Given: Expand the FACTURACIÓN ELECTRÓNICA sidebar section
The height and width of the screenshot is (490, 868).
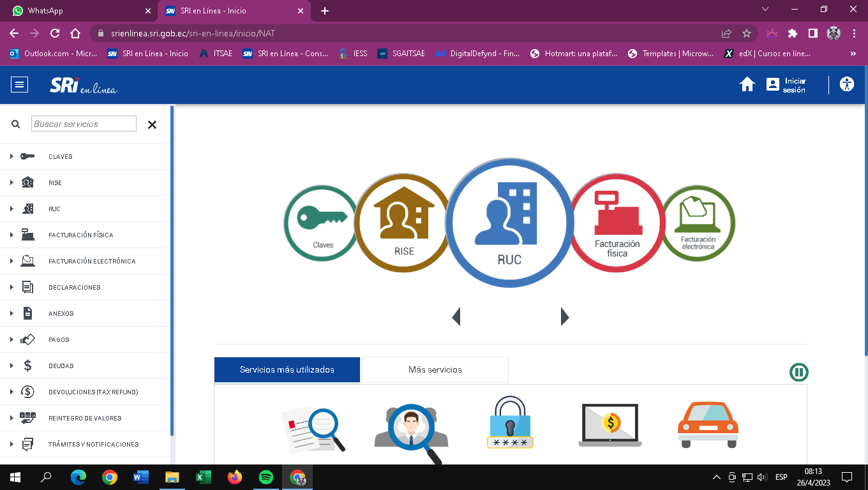Looking at the screenshot, I should 91,261.
